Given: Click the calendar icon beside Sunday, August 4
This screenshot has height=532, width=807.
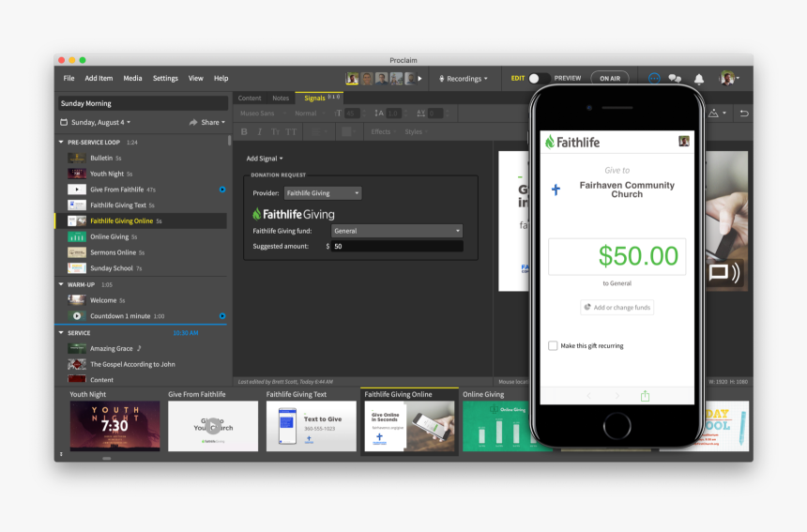Looking at the screenshot, I should [x=64, y=123].
